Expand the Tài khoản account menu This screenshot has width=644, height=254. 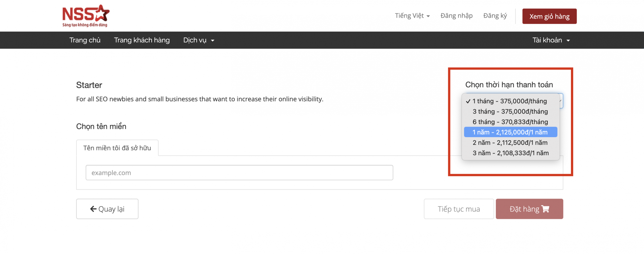coord(551,40)
